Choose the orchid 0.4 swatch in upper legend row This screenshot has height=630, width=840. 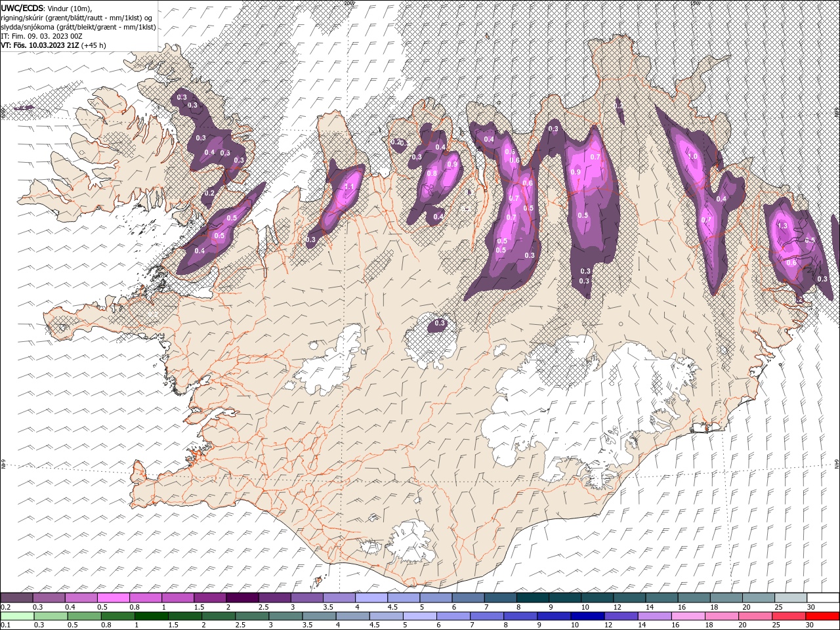click(81, 598)
